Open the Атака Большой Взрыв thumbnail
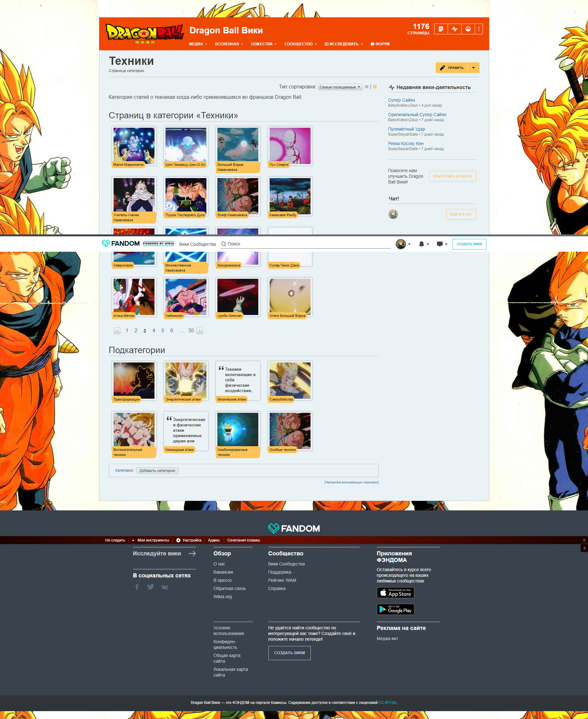This screenshot has width=588, height=719. tap(290, 297)
